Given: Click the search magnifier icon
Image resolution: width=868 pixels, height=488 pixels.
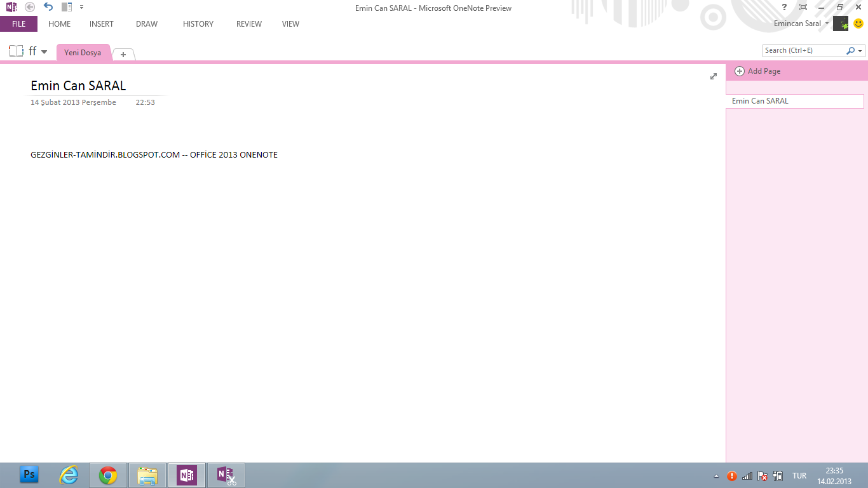Looking at the screenshot, I should [850, 50].
